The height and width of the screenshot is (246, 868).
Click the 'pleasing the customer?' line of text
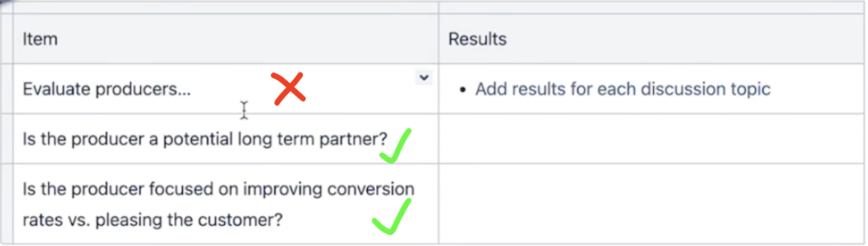pyautogui.click(x=188, y=220)
